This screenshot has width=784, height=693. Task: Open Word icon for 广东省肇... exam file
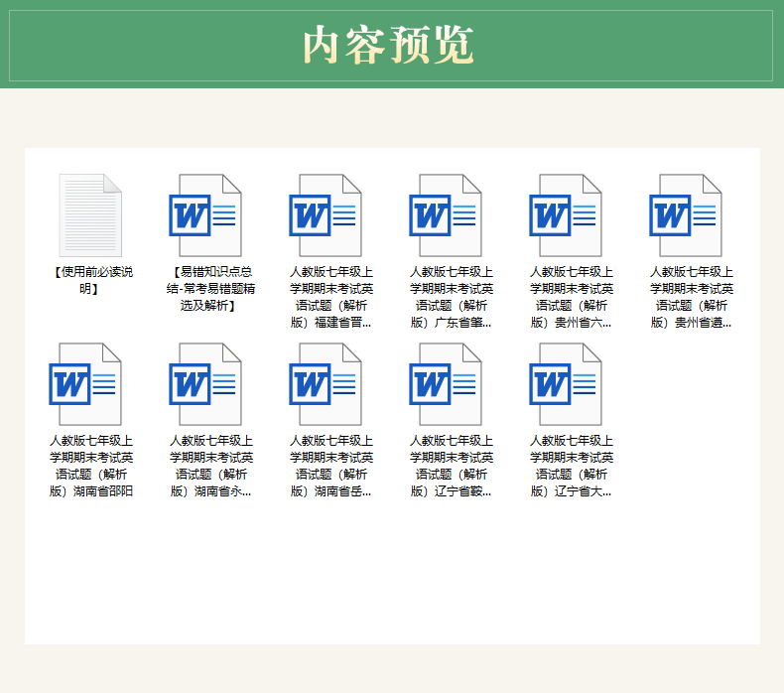[x=445, y=215]
